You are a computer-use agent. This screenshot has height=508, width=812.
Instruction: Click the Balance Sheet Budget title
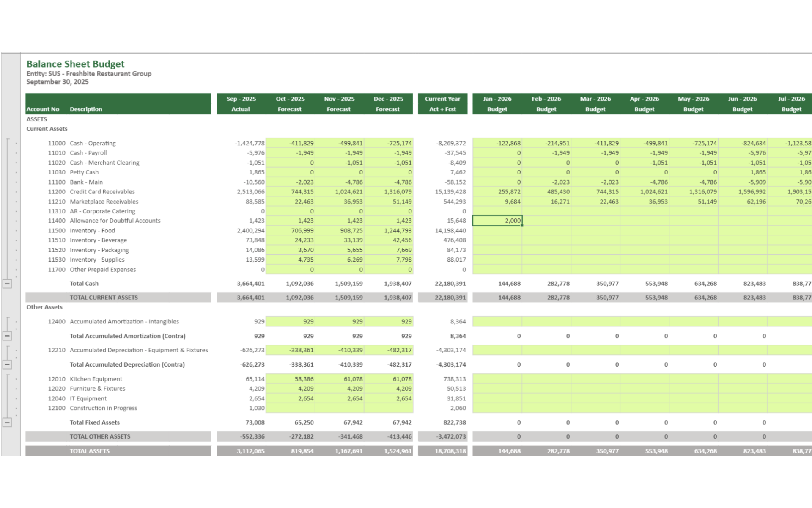[x=75, y=64]
